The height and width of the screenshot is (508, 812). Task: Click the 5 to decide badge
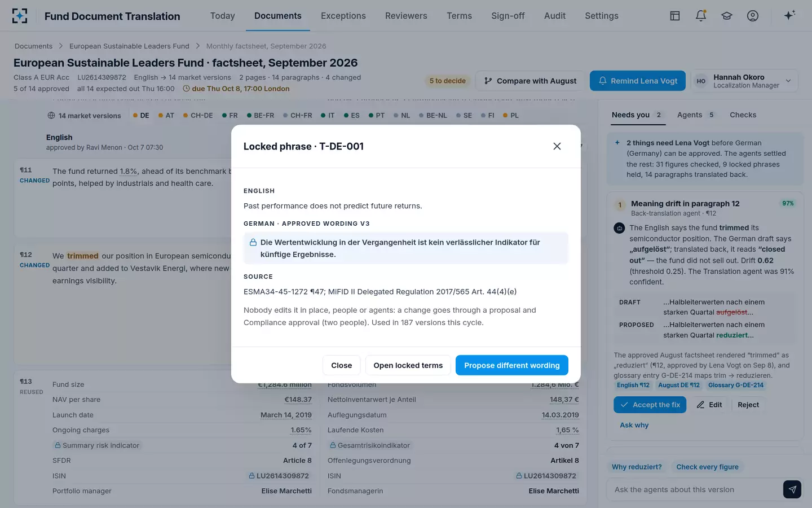click(448, 81)
